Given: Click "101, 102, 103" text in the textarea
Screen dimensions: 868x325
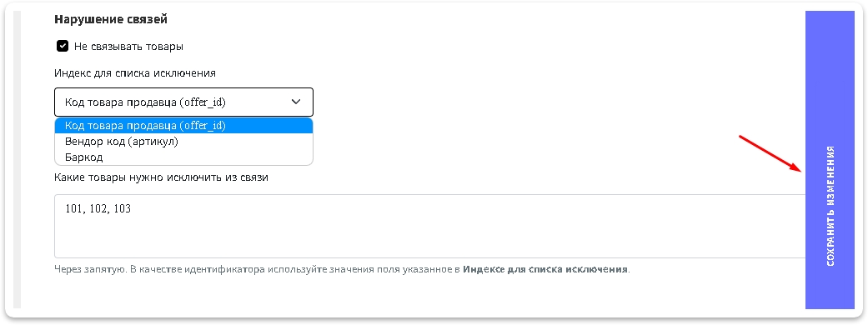Looking at the screenshot, I should click(98, 209).
